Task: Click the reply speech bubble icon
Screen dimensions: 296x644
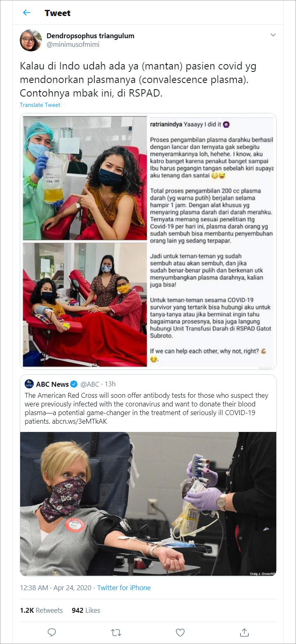Action: (x=51, y=632)
